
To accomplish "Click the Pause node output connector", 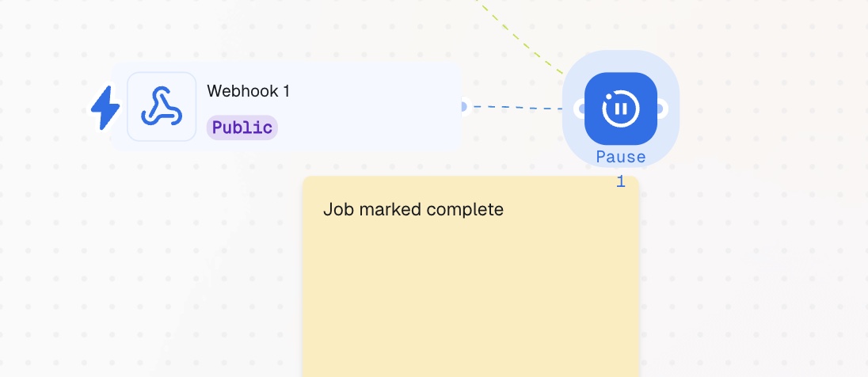I will click(661, 109).
